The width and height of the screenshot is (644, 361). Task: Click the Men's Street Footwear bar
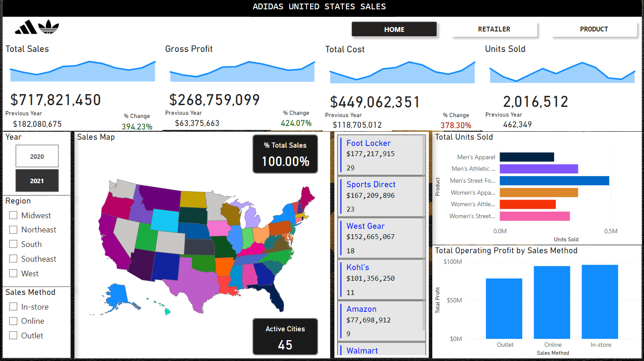(554, 180)
